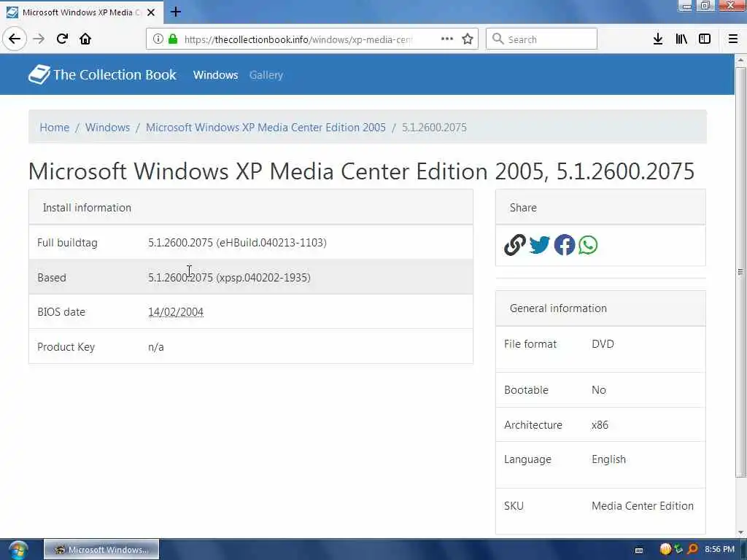Screen dimensions: 747x560
Task: Share the page via WhatsApp
Action: (588, 245)
